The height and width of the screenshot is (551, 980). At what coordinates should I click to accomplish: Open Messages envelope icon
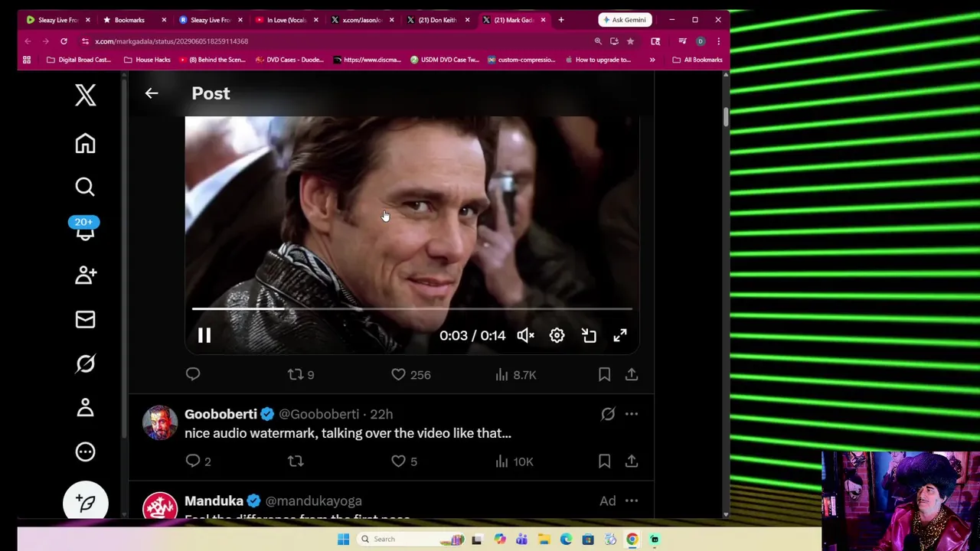[x=85, y=319]
